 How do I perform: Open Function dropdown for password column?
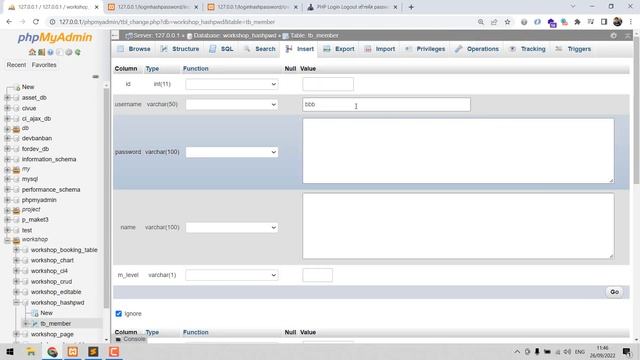pos(232,152)
